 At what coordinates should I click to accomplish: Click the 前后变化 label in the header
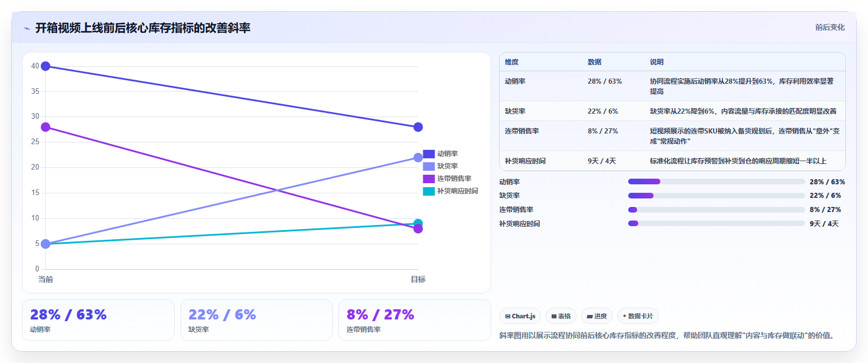tap(830, 27)
